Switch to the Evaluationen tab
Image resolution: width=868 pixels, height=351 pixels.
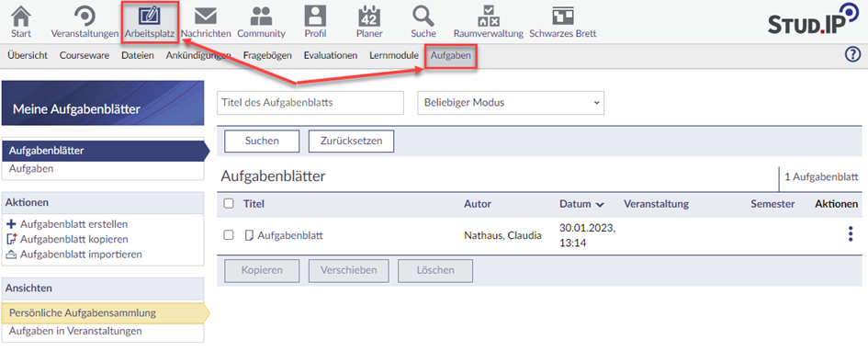(331, 55)
